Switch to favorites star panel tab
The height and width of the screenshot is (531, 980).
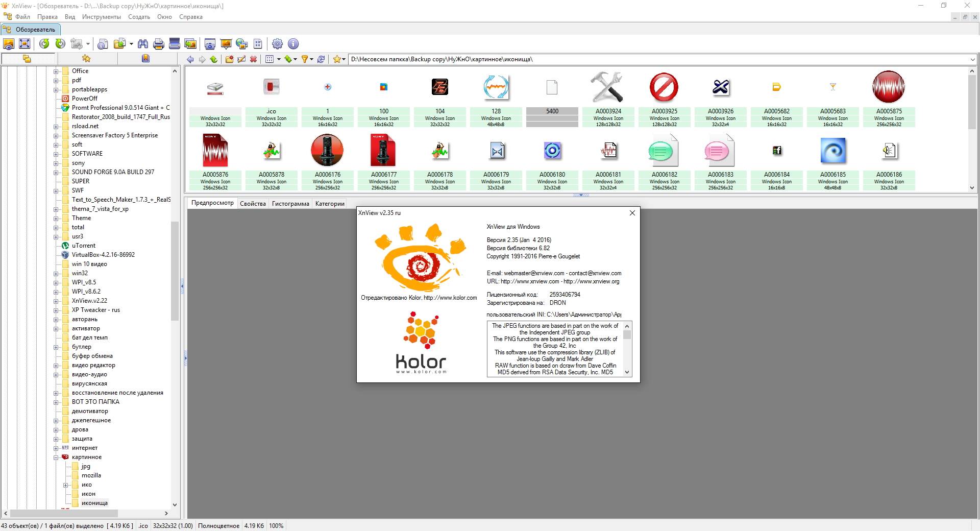(86, 59)
